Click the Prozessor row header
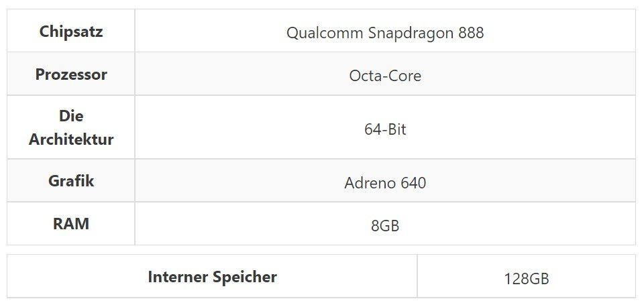 point(70,74)
